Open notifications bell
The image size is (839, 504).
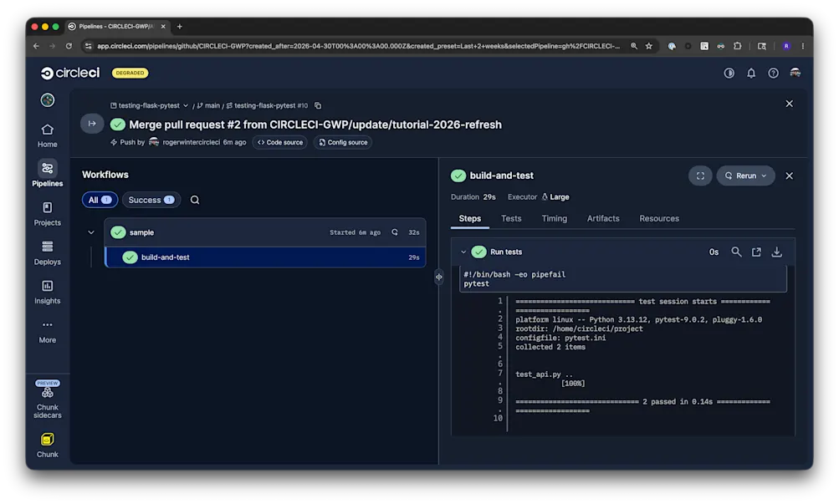(751, 73)
